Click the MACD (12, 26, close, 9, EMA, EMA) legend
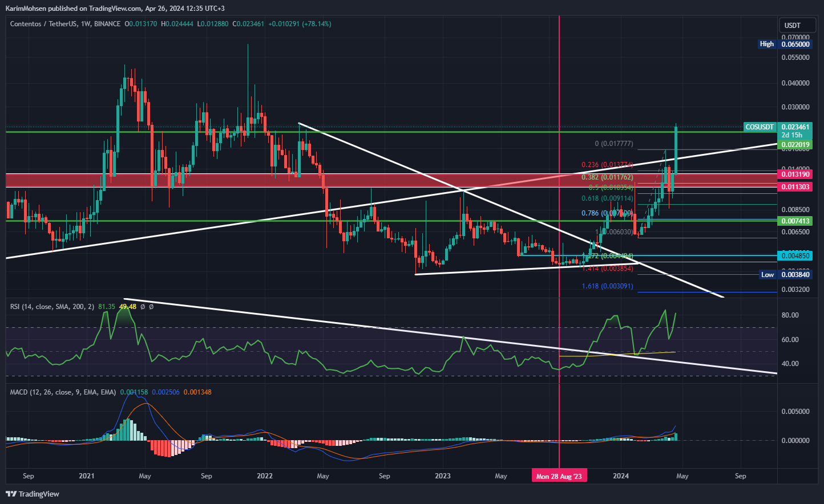824x504 pixels. [x=63, y=392]
